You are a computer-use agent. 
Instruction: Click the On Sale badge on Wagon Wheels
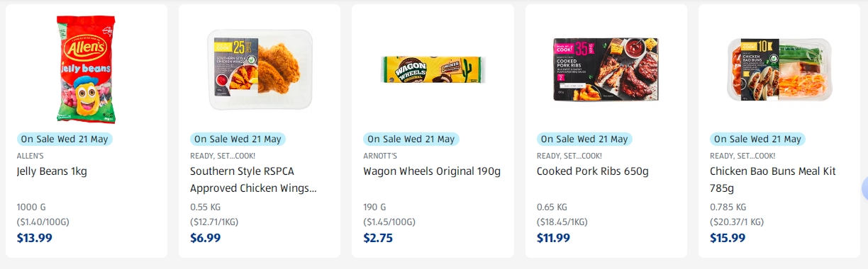[x=411, y=139]
